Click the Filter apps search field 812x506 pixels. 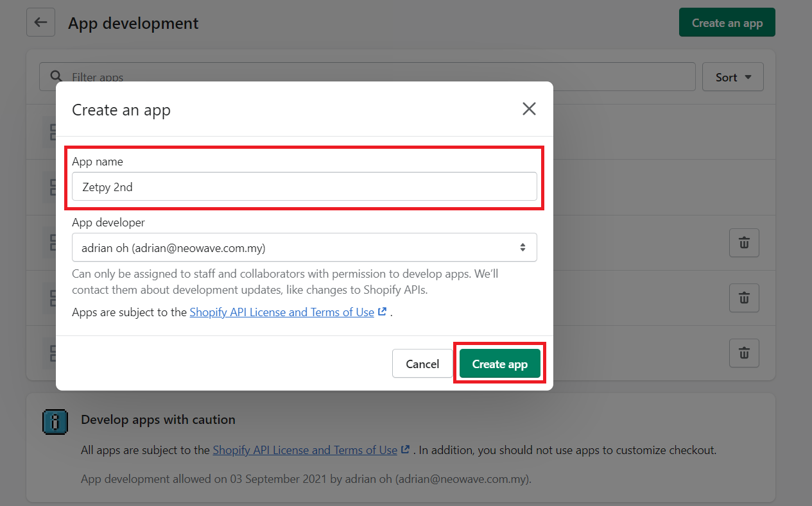click(x=367, y=77)
